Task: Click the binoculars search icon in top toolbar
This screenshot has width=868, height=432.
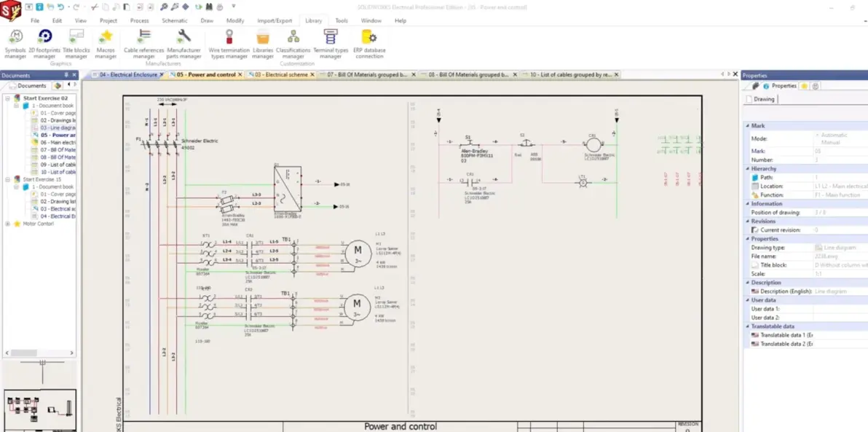Action: tap(210, 7)
